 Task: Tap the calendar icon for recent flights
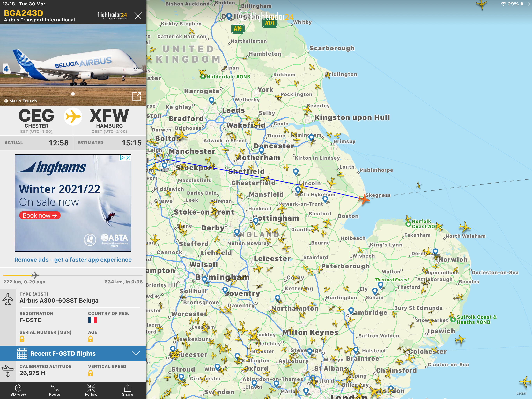(x=22, y=353)
